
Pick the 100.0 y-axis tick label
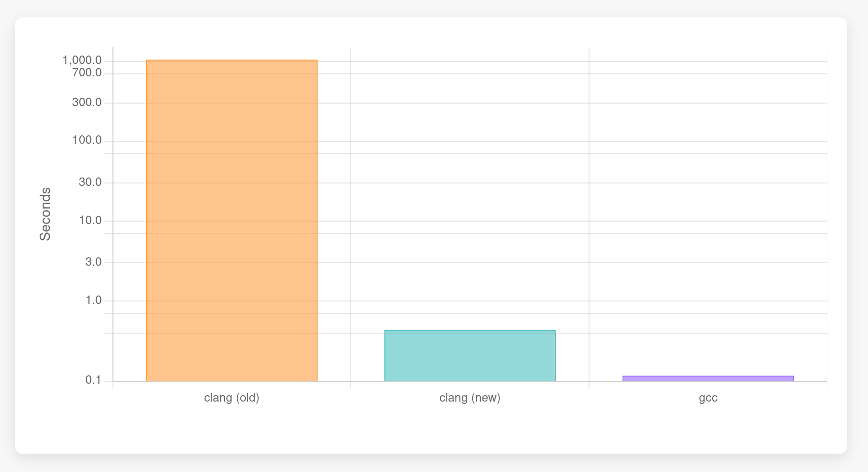(87, 140)
